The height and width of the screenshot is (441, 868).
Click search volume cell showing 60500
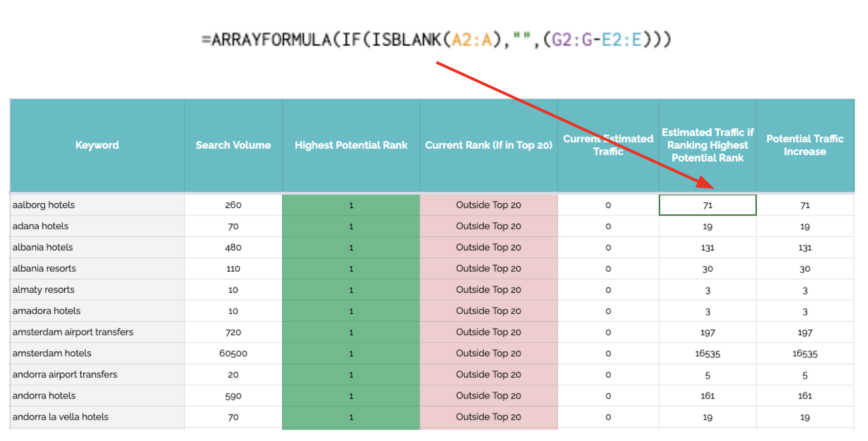[233, 353]
